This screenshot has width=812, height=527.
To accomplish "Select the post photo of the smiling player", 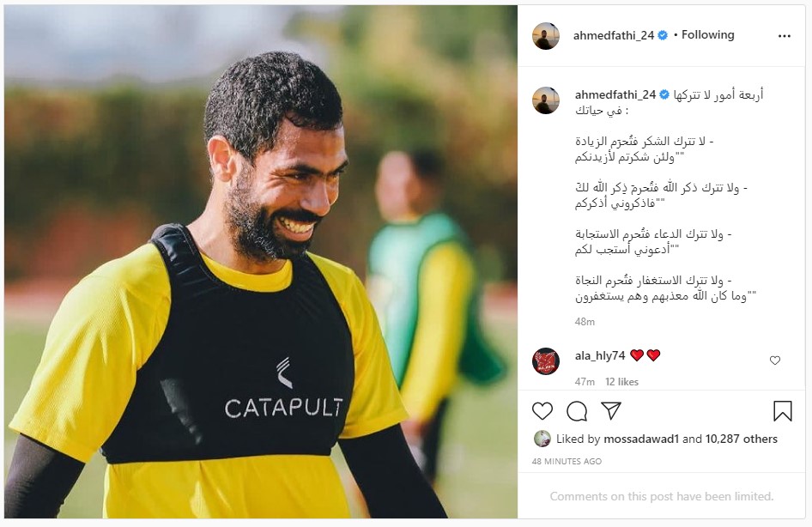I will point(260,262).
